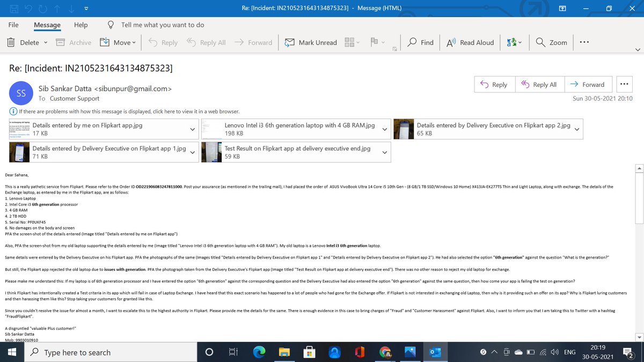Click the ribbon group dialog launcher icon
This screenshot has width=644, height=362.
click(394, 50)
